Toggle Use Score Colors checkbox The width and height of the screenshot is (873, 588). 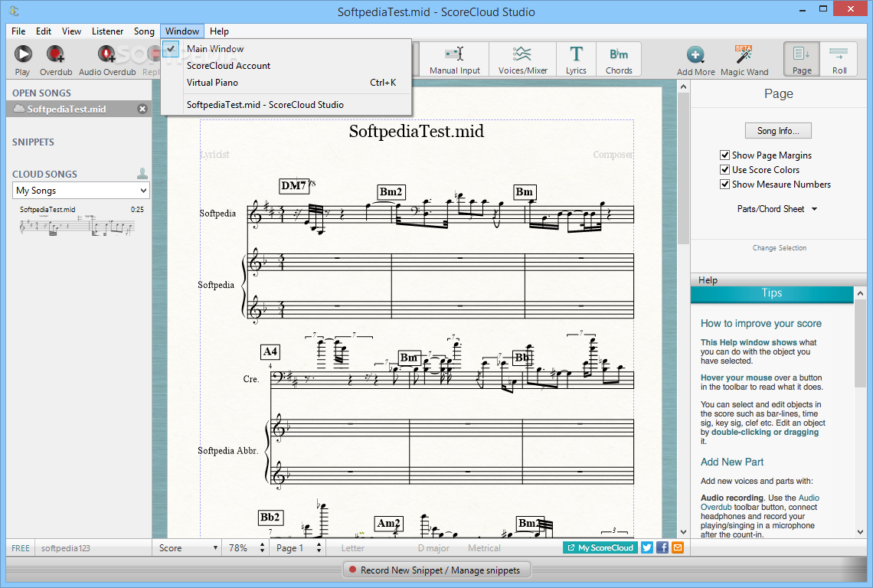tap(725, 169)
